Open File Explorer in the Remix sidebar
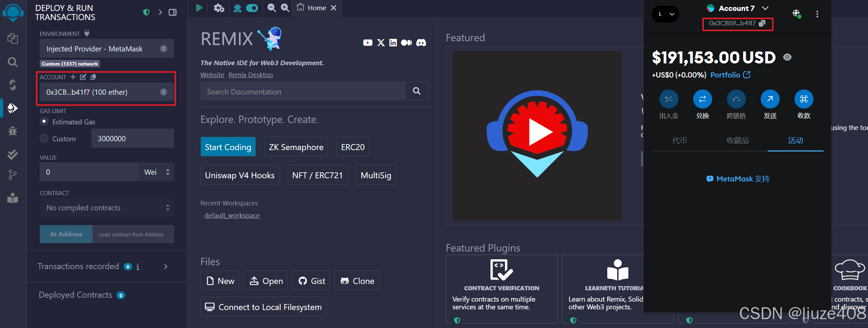 point(13,38)
